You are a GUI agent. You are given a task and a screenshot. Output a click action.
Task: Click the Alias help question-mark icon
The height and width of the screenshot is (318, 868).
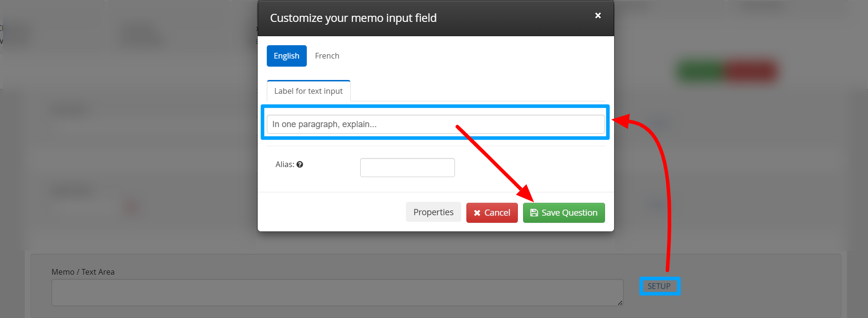(x=300, y=165)
